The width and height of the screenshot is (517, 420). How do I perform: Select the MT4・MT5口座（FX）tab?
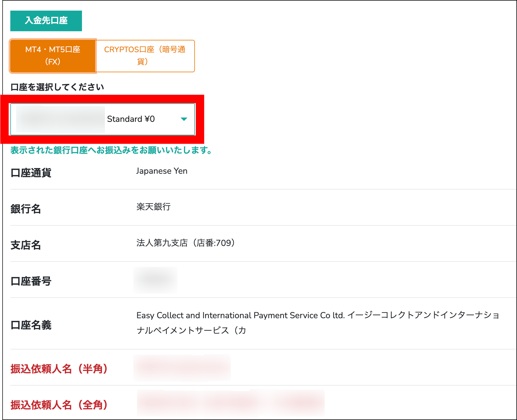(52, 56)
